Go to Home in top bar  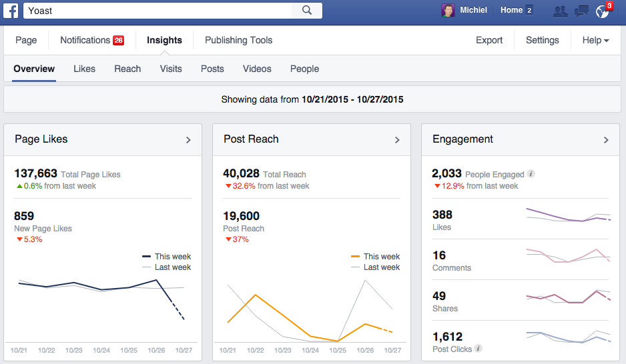tap(512, 11)
